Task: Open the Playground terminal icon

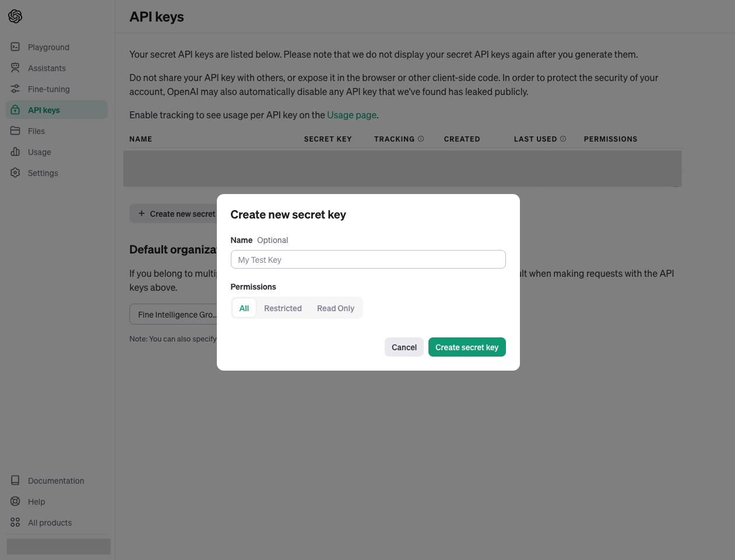Action: [15, 47]
